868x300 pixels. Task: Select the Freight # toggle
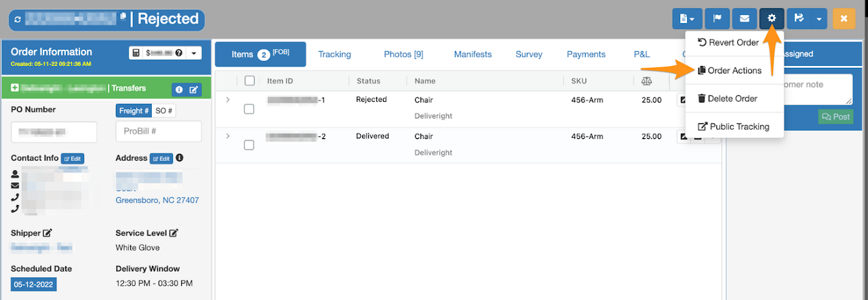(x=134, y=111)
